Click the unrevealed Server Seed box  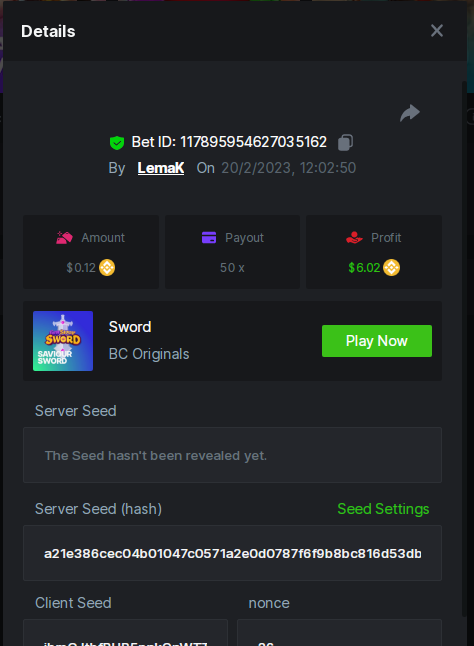(232, 455)
